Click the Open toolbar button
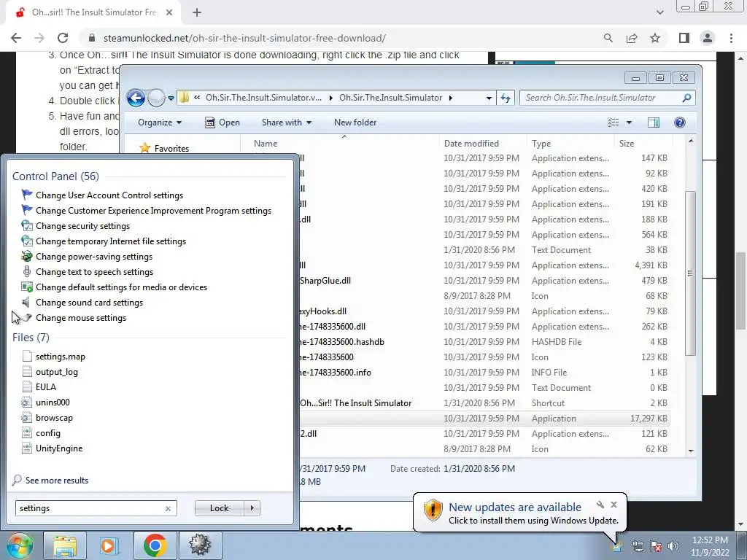 coord(222,122)
